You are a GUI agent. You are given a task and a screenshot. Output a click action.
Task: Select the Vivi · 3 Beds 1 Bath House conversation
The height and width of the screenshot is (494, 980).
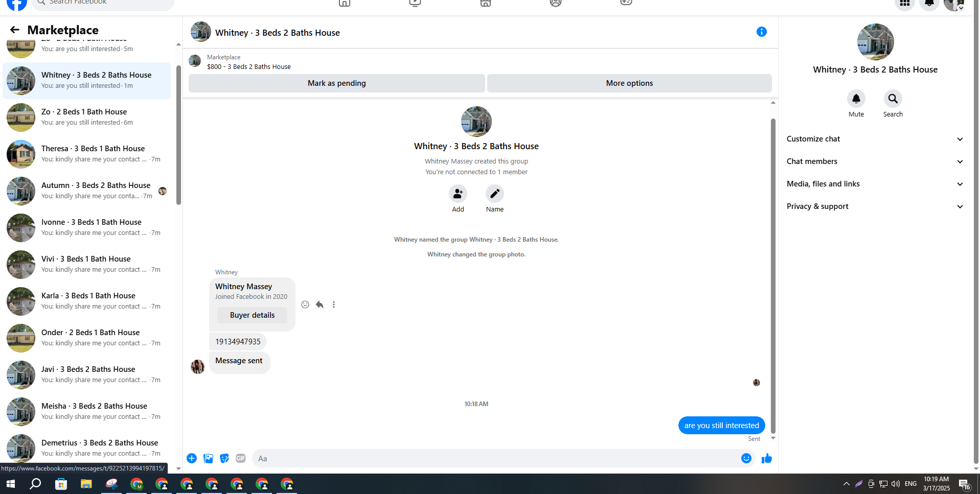point(87,264)
